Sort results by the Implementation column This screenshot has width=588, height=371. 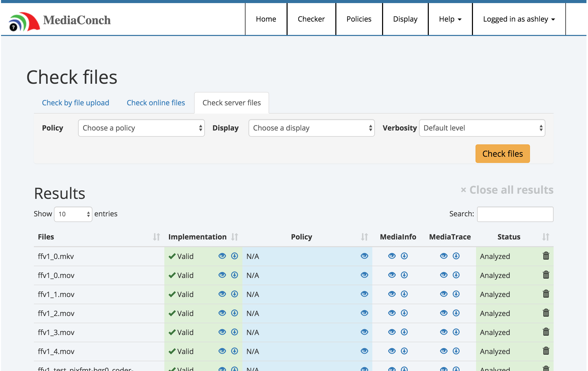(234, 237)
